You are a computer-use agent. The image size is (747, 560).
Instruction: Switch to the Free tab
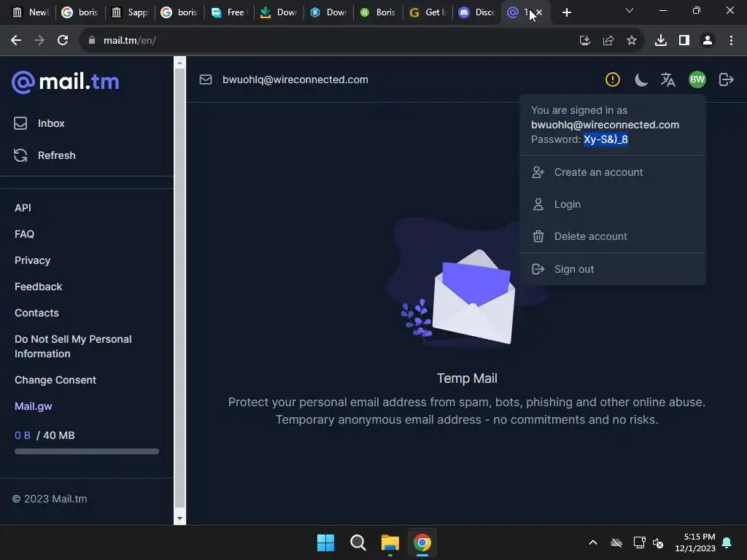pyautogui.click(x=228, y=12)
